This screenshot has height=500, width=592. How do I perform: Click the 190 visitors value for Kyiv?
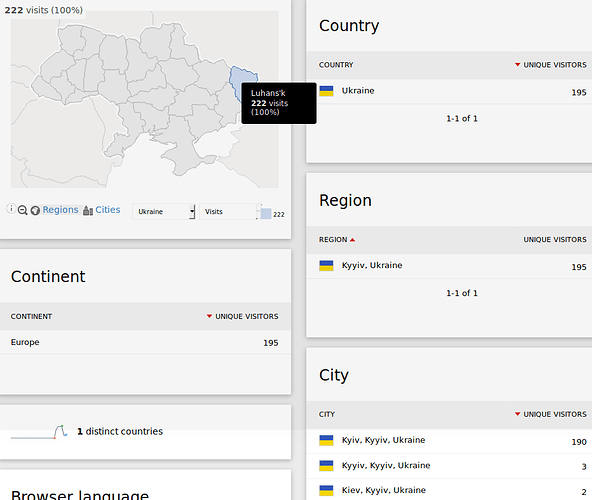(x=579, y=442)
